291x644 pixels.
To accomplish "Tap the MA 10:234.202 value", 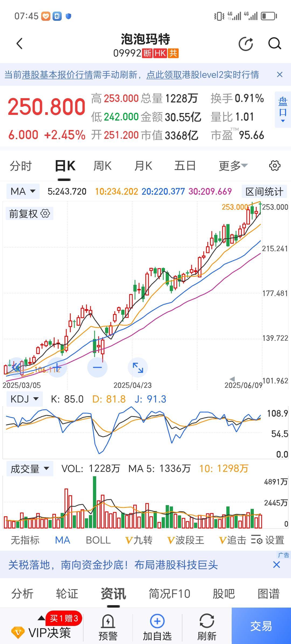I will (x=116, y=191).
